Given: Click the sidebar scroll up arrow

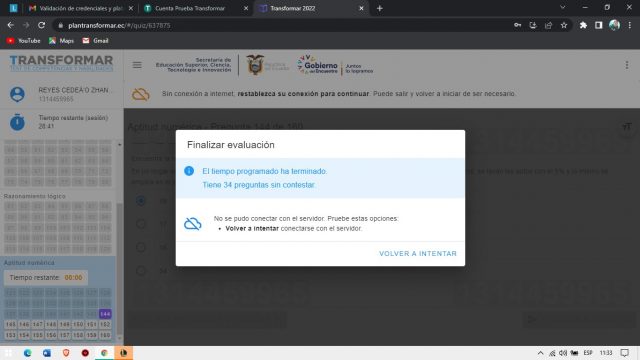Looking at the screenshot, I should (x=119, y=144).
